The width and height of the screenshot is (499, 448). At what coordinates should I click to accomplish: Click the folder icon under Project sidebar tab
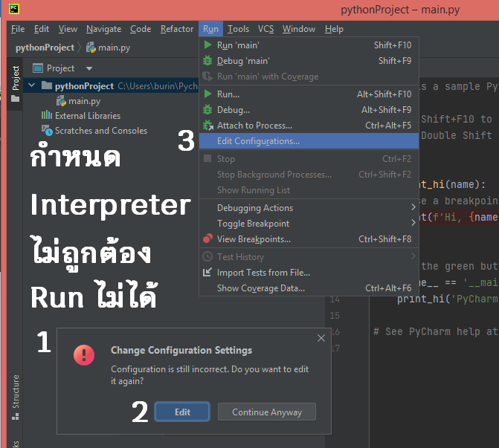pyautogui.click(x=15, y=99)
